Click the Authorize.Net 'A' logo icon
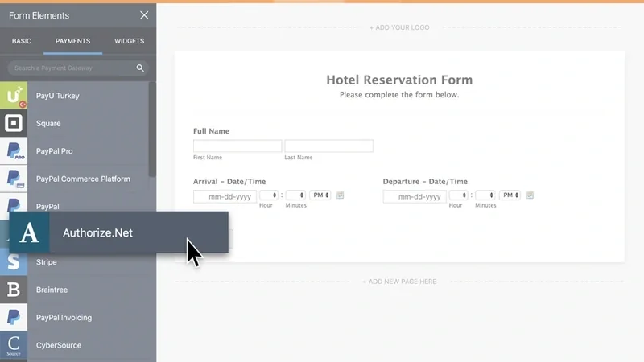The image size is (644, 362). pyautogui.click(x=29, y=232)
